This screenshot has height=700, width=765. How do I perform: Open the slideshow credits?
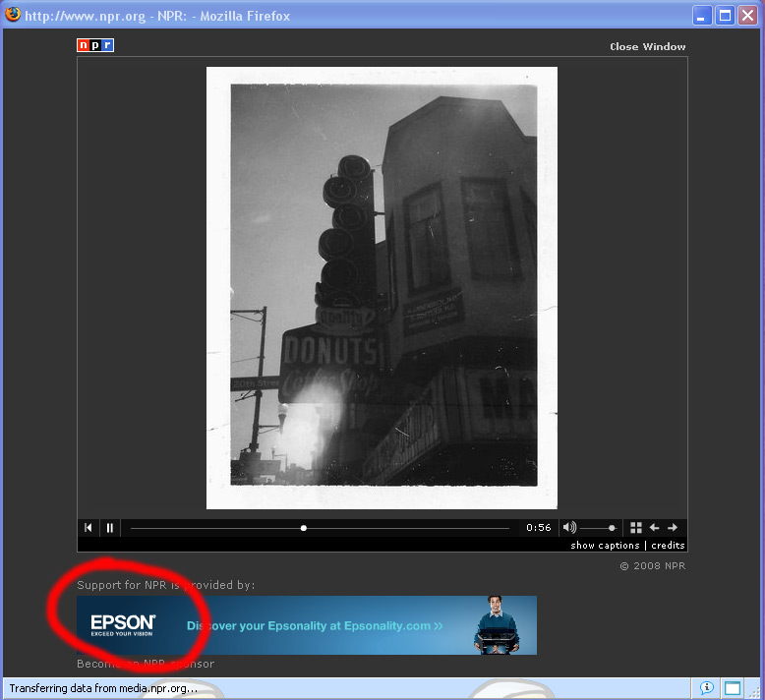(668, 545)
